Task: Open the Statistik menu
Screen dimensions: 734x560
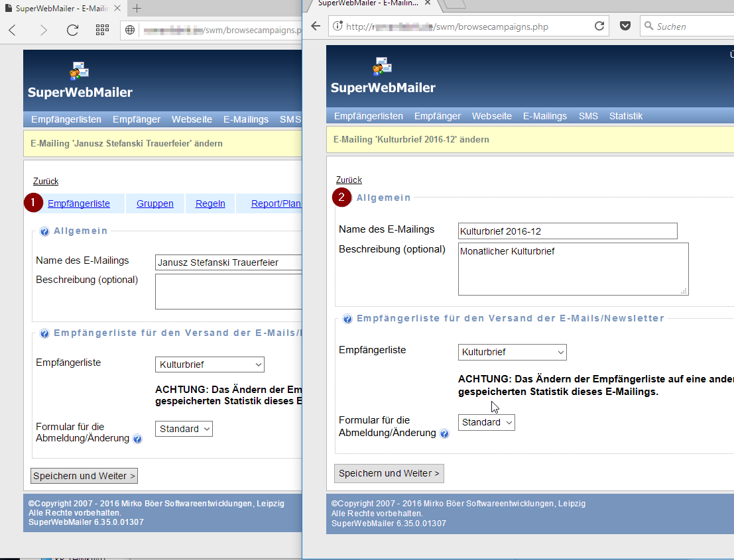Action: tap(625, 115)
